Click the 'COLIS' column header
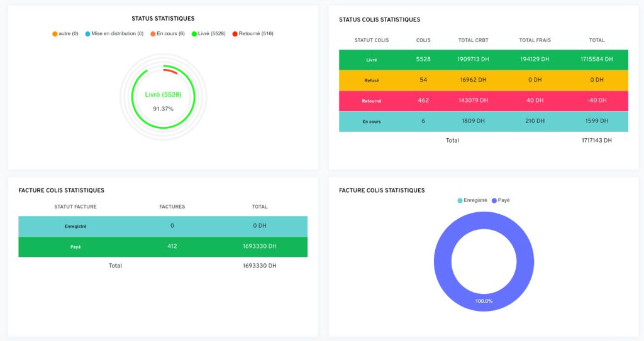 (423, 40)
